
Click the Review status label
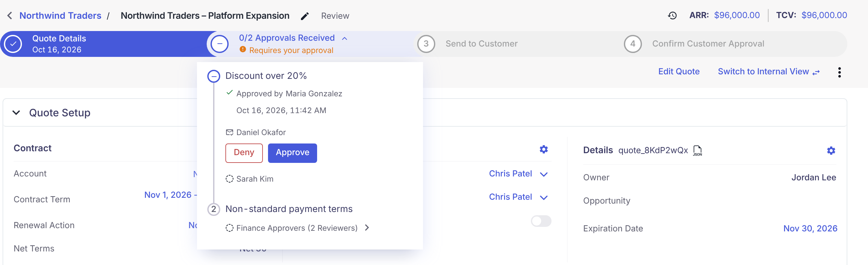tap(335, 16)
